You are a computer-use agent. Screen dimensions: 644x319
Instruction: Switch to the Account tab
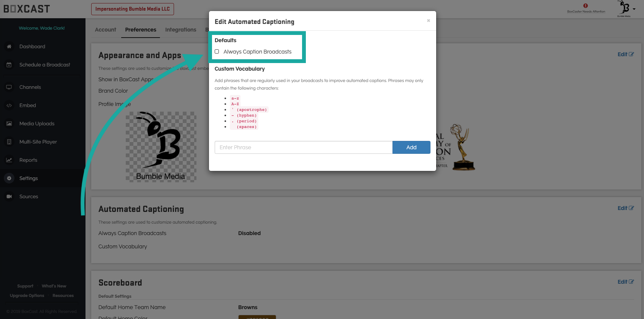105,30
